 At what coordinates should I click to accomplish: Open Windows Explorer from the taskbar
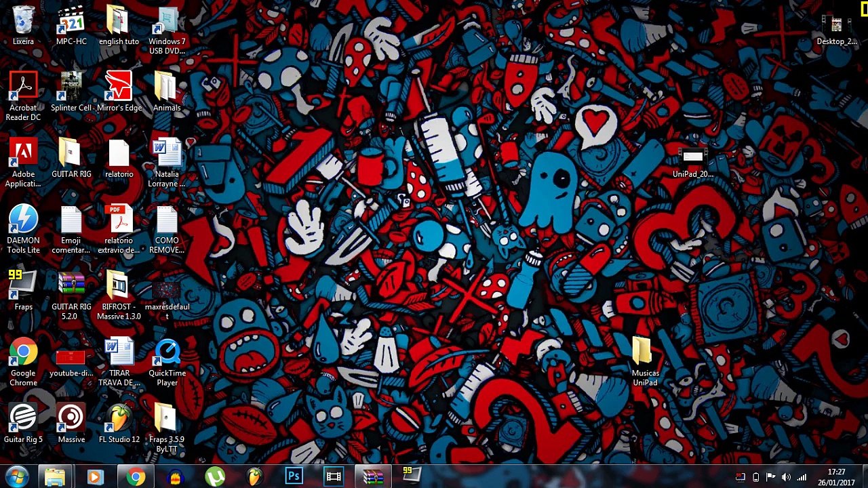click(55, 477)
